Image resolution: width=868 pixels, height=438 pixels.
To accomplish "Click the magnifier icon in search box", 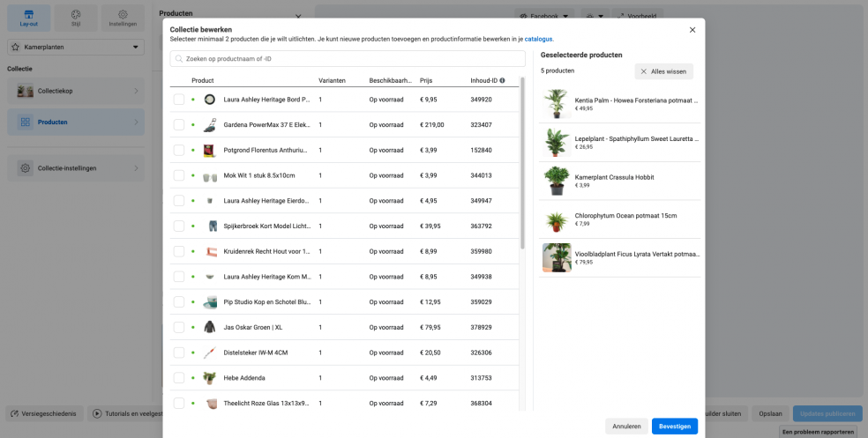I will pos(179,59).
